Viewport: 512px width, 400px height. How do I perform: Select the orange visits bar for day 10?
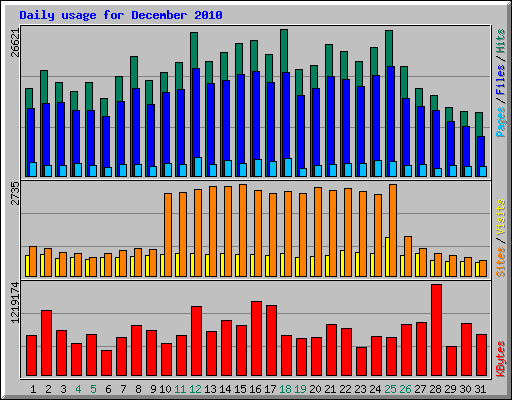pos(168,235)
